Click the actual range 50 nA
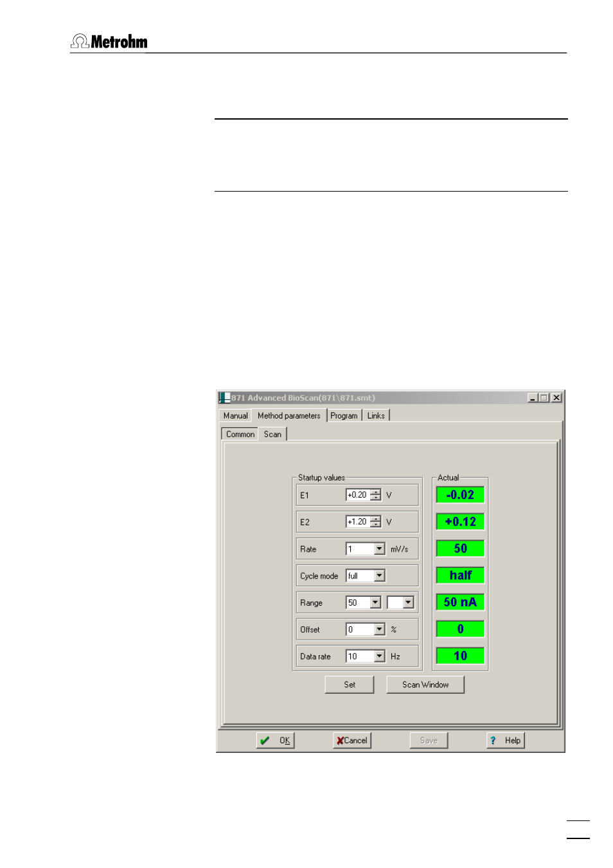The image size is (613, 868). click(460, 602)
